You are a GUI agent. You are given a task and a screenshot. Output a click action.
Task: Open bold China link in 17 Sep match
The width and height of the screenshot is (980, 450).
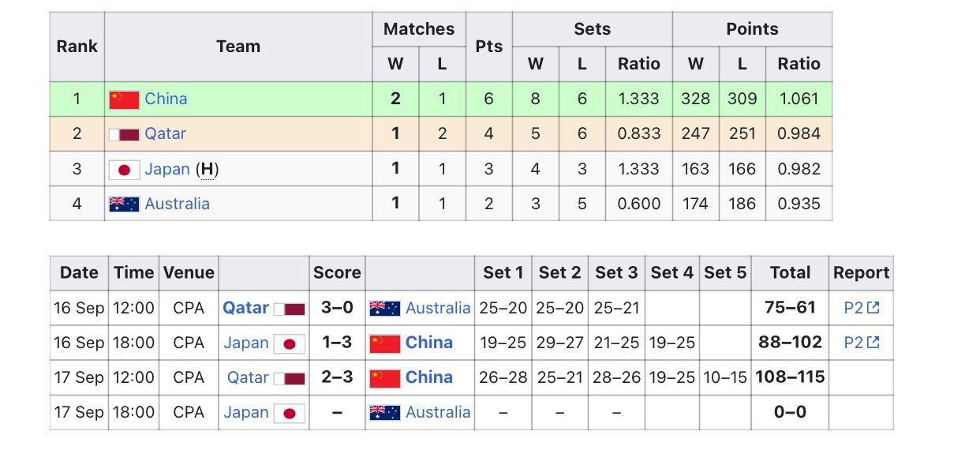(428, 377)
